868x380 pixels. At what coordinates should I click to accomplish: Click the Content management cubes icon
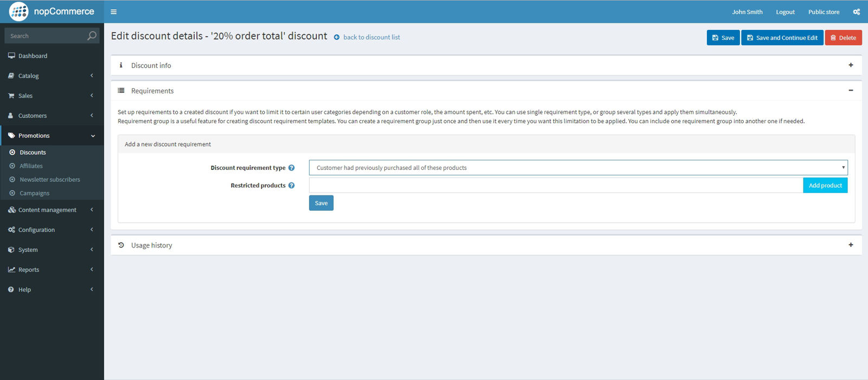click(x=11, y=210)
